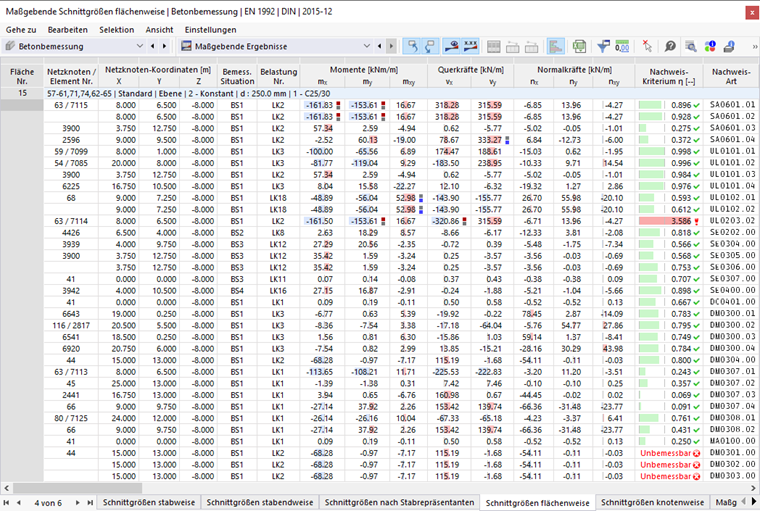Export the table to Excel

(579, 47)
